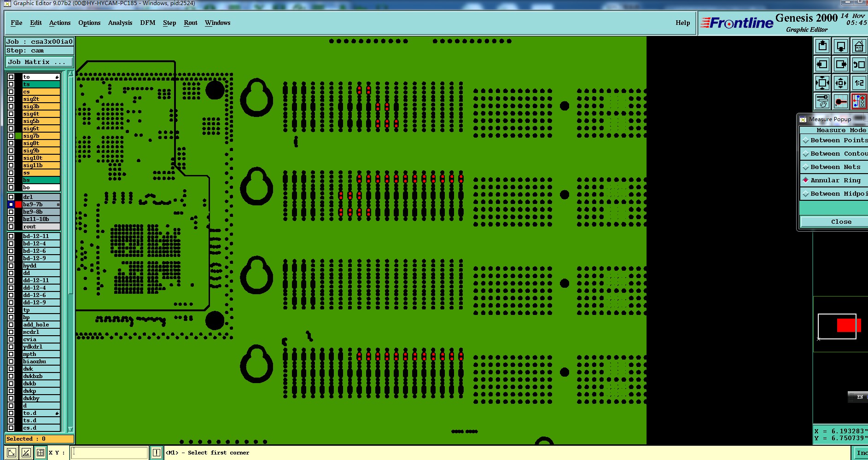Viewport: 868px width, 460px height.
Task: Click the pan down view icon
Action: coord(841,47)
